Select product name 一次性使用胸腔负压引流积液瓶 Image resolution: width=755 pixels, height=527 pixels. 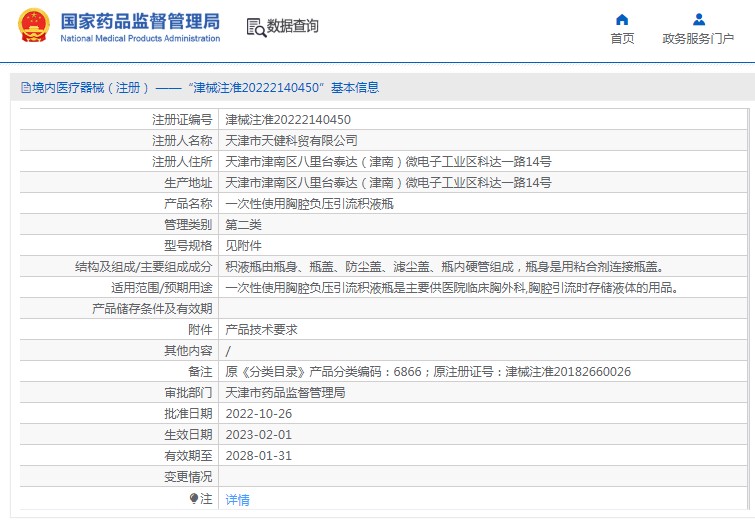point(309,204)
